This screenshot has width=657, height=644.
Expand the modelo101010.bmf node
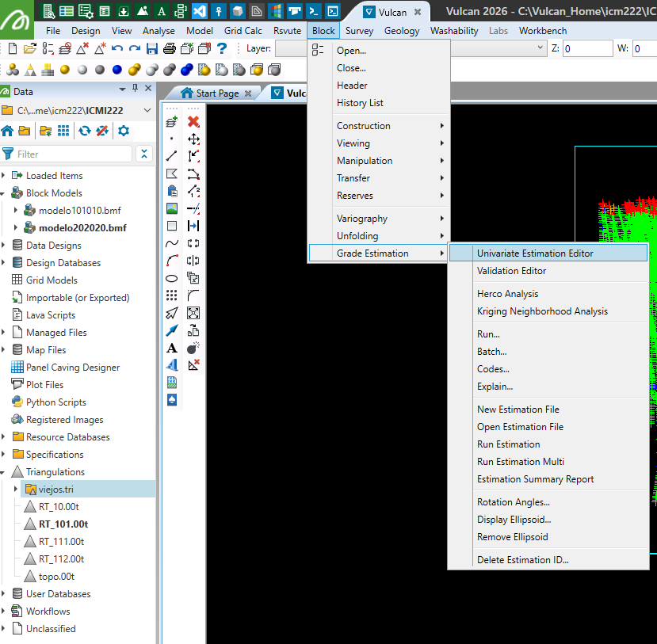[16, 210]
